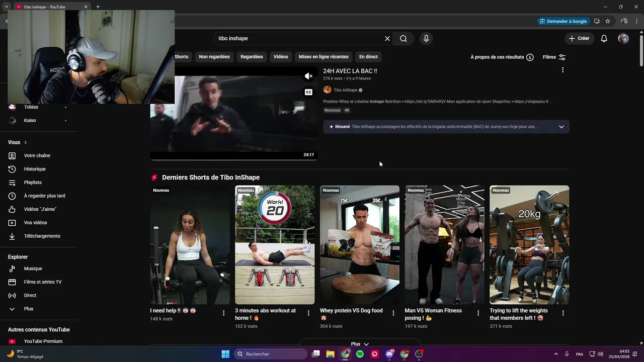The image size is (644, 362).
Task: Expand the Résumé summary chevron
Action: click(x=561, y=127)
